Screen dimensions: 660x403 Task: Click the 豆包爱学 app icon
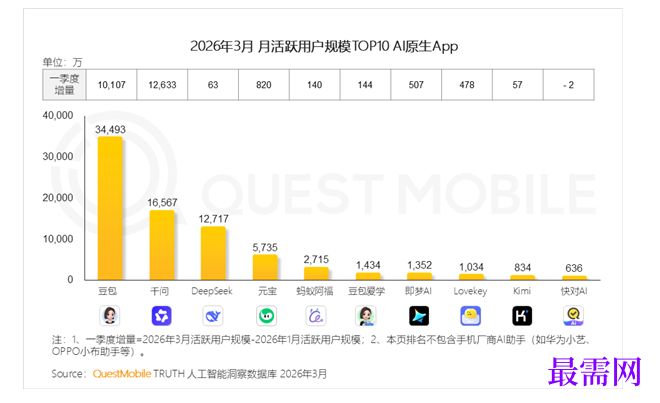click(366, 316)
